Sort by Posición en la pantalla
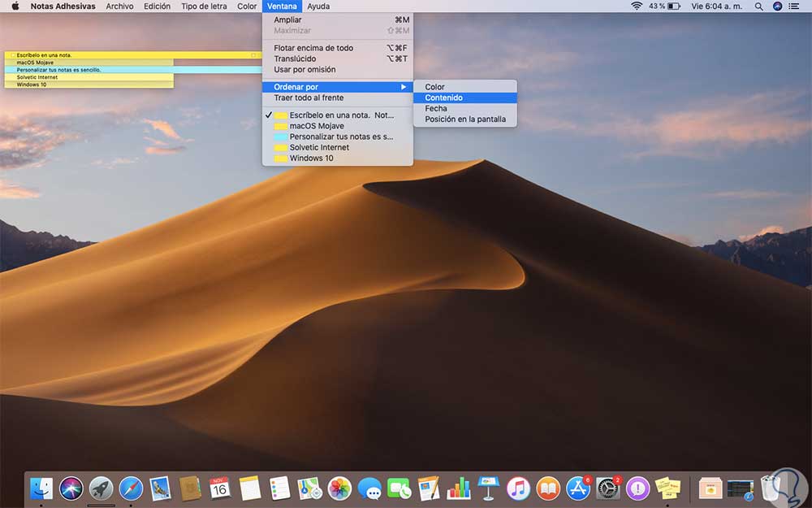The width and height of the screenshot is (812, 508). click(x=465, y=119)
